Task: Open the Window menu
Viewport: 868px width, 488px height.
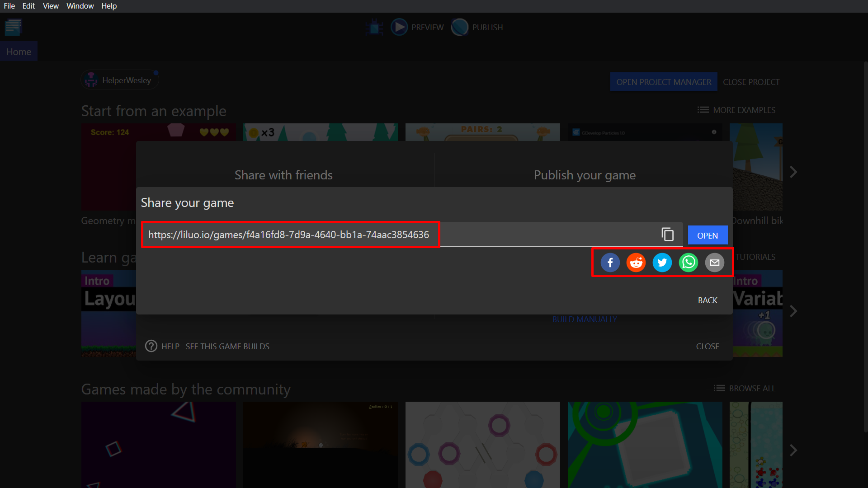Action: (80, 6)
